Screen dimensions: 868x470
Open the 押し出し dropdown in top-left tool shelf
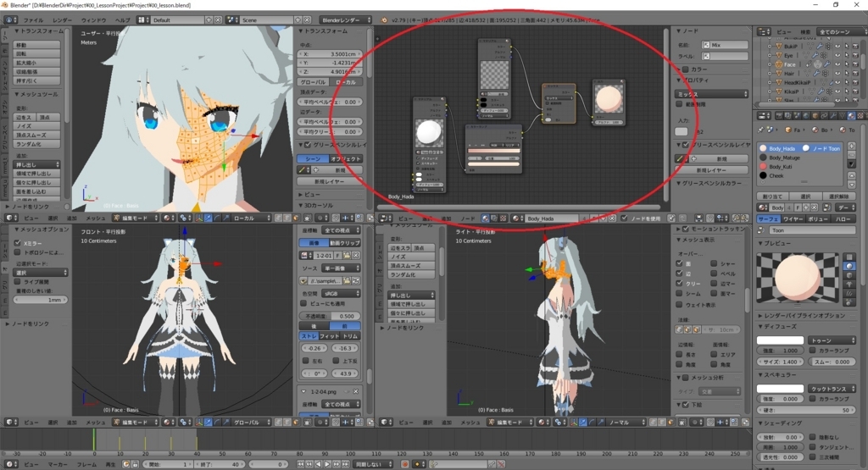pos(36,164)
